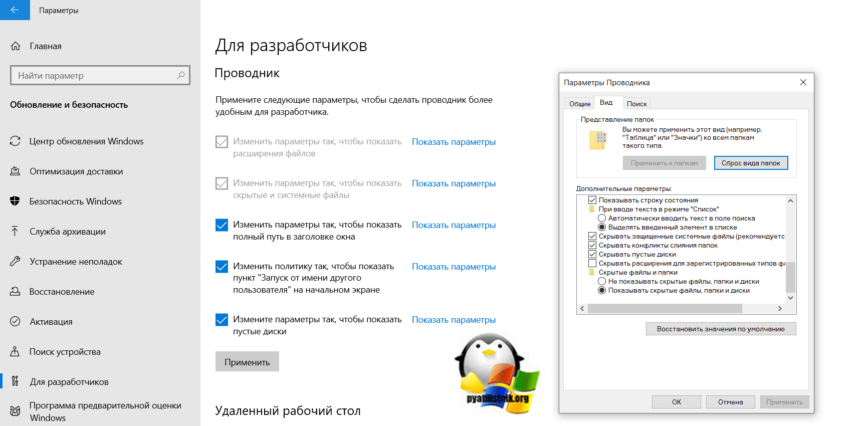Open Устранение неполадок wrench icon
868x426 pixels.
[15, 262]
